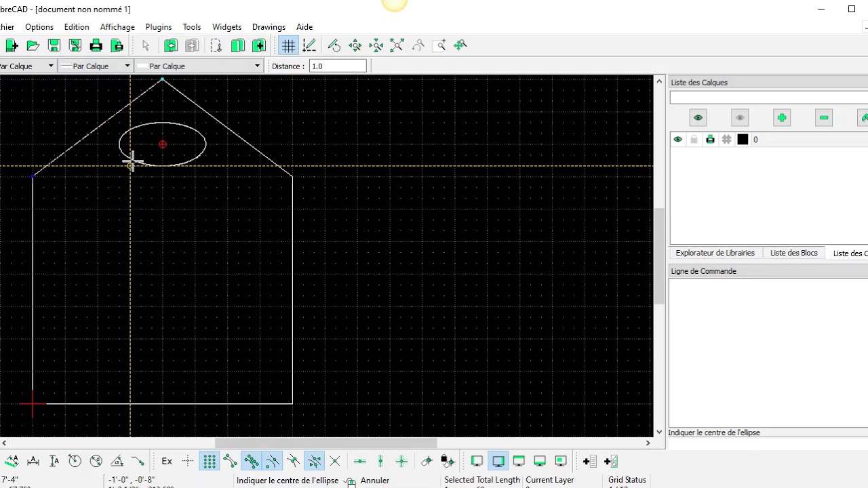Image resolution: width=868 pixels, height=488 pixels.
Task: Toggle lock on layer 0
Action: (694, 140)
